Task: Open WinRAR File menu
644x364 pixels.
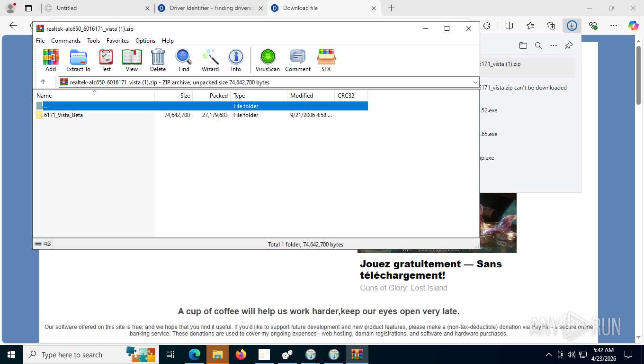Action: coord(40,41)
